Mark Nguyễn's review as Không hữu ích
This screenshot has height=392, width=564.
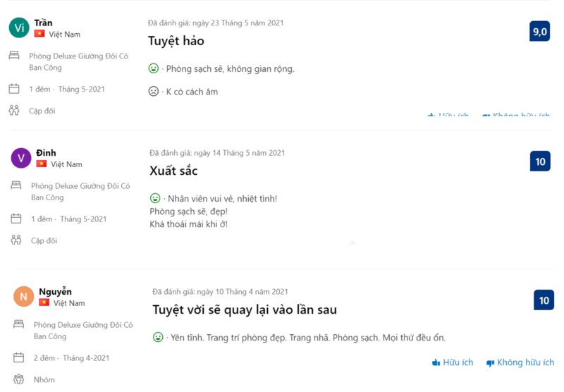[x=520, y=362]
